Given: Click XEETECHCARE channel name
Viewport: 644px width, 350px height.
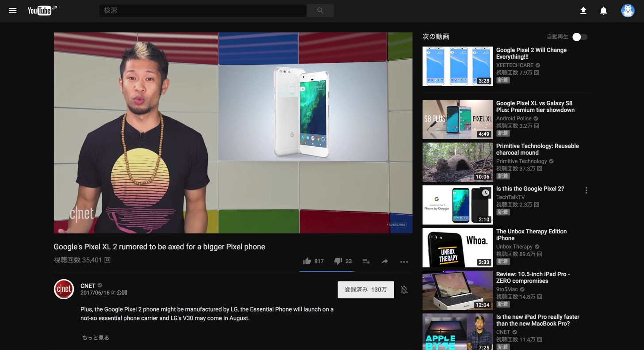Looking at the screenshot, I should (515, 65).
